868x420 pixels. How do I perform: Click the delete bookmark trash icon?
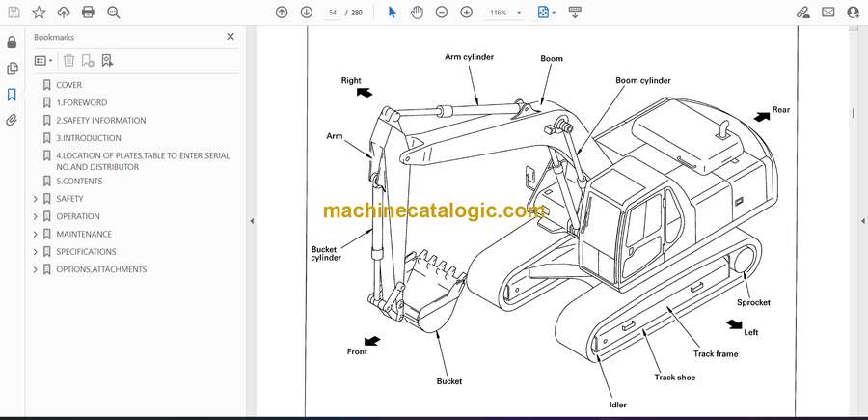[68, 61]
